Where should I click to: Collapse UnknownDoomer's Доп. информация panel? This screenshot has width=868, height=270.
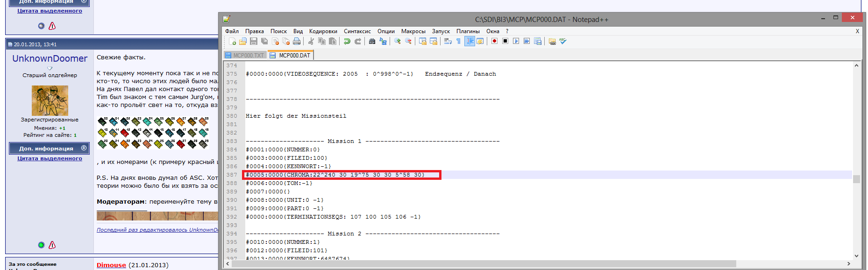84,148
